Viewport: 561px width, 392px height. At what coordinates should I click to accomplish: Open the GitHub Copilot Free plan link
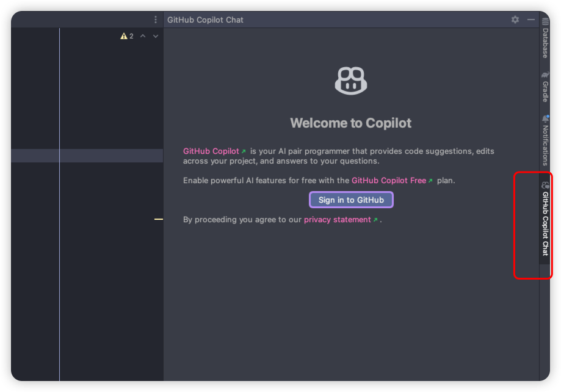(x=392, y=180)
